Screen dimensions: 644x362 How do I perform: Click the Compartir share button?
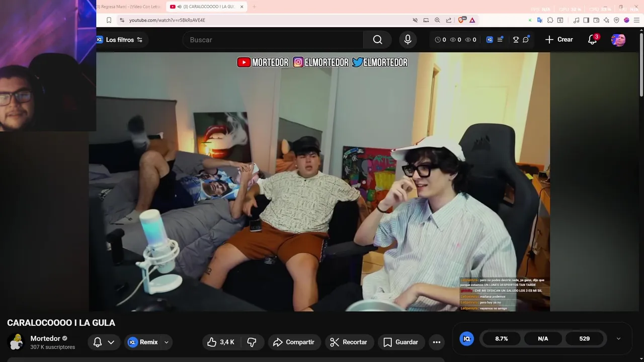click(x=294, y=342)
